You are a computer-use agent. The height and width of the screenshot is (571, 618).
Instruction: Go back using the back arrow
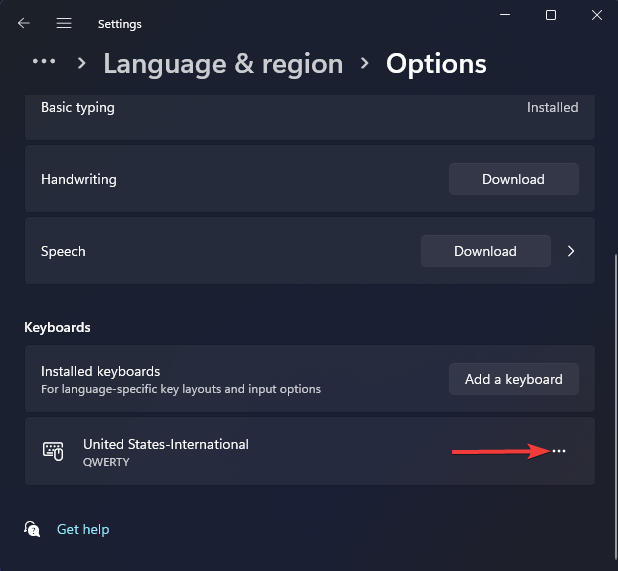point(24,23)
